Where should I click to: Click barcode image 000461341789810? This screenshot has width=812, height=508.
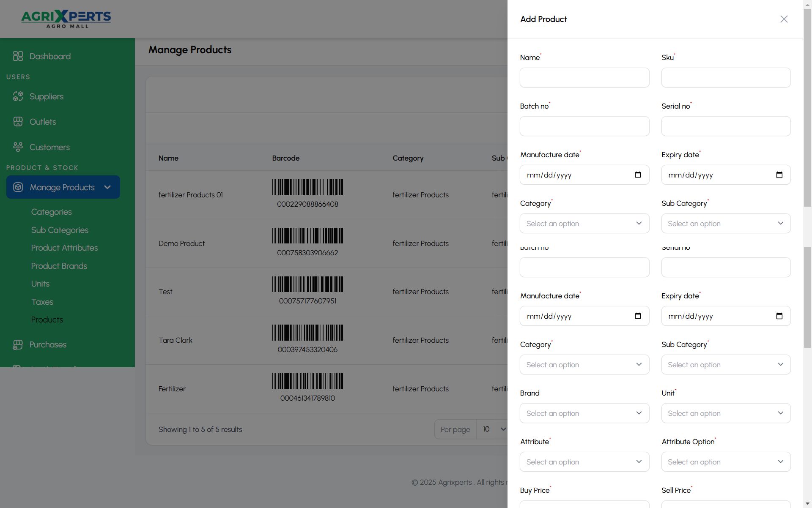click(307, 381)
